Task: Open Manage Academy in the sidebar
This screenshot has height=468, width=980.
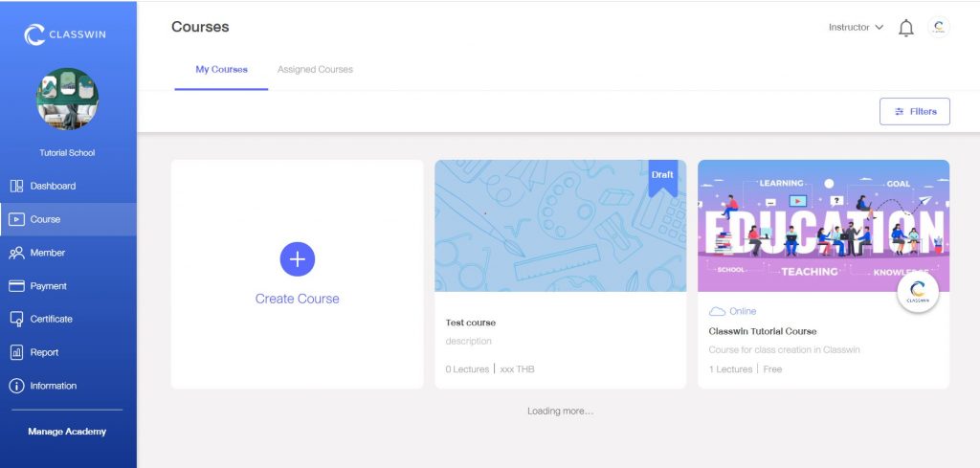Action: (67, 432)
